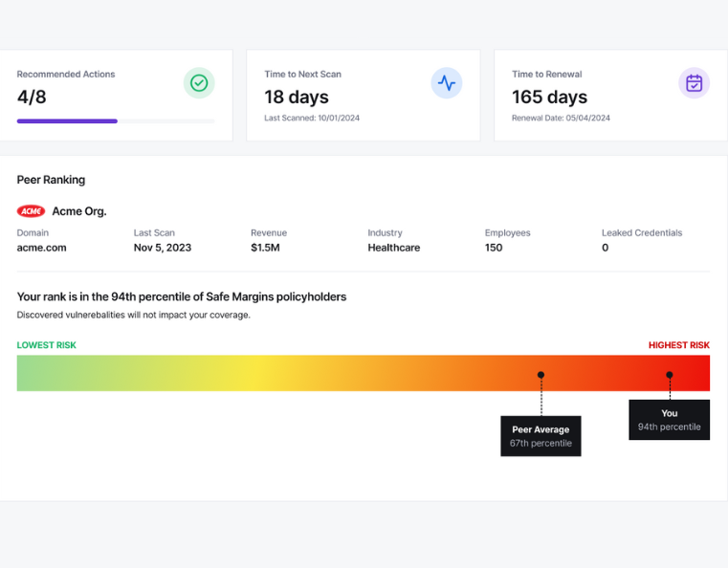Open the Time to Next Scan card
The image size is (728, 568).
(x=364, y=95)
